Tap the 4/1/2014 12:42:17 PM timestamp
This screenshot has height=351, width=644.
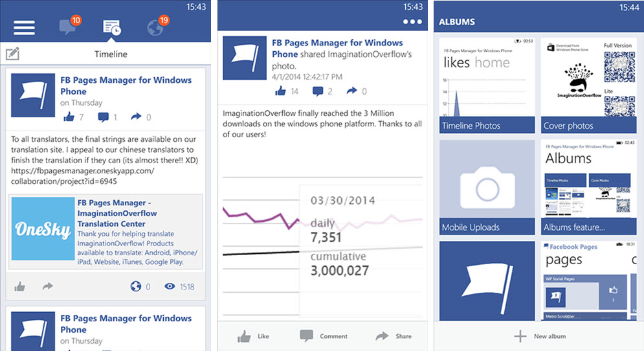[307, 77]
